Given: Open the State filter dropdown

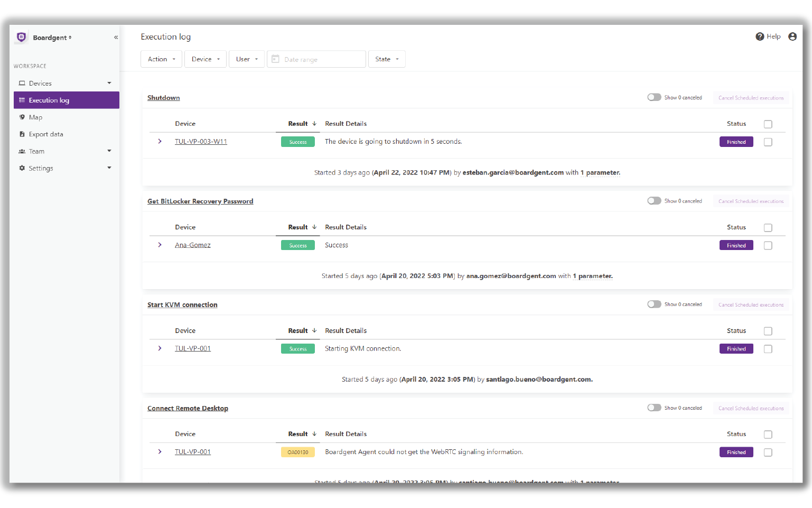Looking at the screenshot, I should [x=387, y=59].
